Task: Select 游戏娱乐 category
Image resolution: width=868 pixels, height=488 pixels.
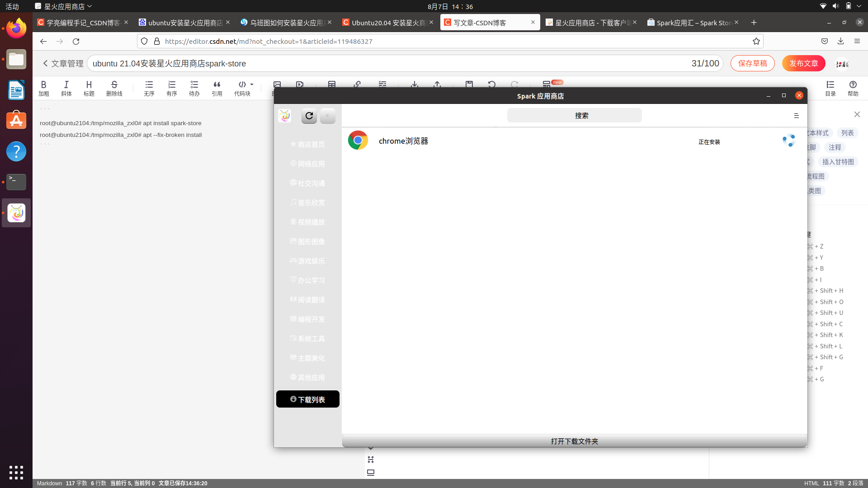Action: tap(307, 261)
